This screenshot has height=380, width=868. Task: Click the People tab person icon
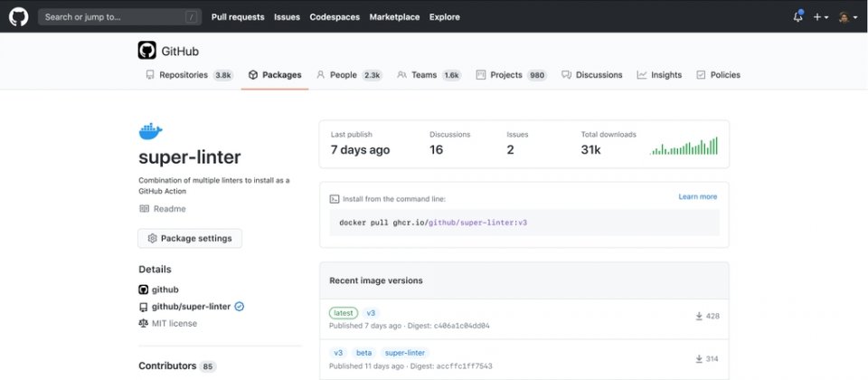click(x=320, y=75)
